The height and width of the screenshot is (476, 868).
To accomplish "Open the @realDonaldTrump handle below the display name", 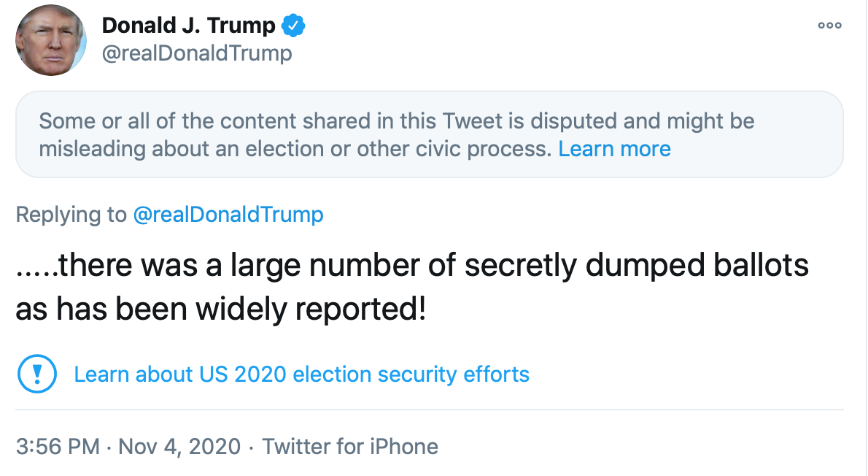I will pyautogui.click(x=197, y=53).
